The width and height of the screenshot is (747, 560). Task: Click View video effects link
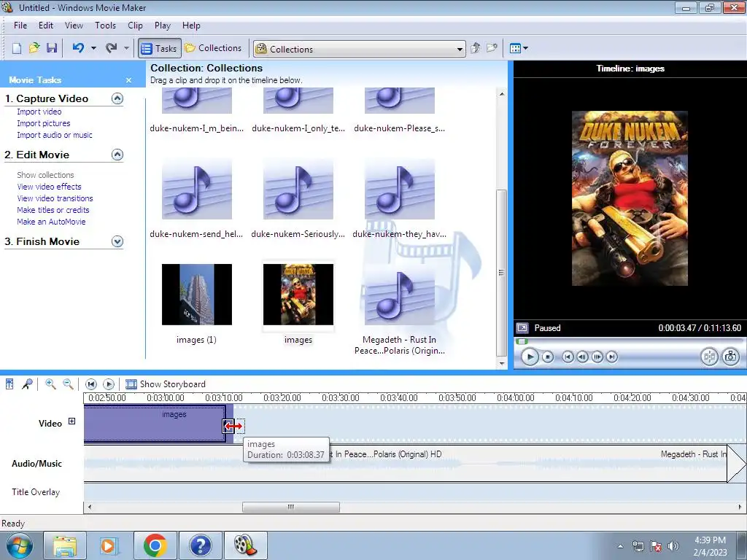click(49, 187)
